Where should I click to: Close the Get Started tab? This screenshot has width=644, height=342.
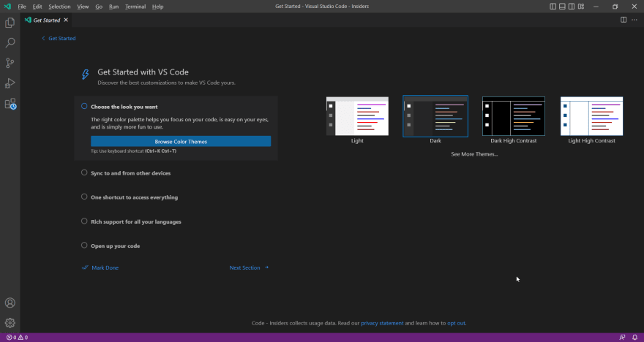click(x=66, y=20)
